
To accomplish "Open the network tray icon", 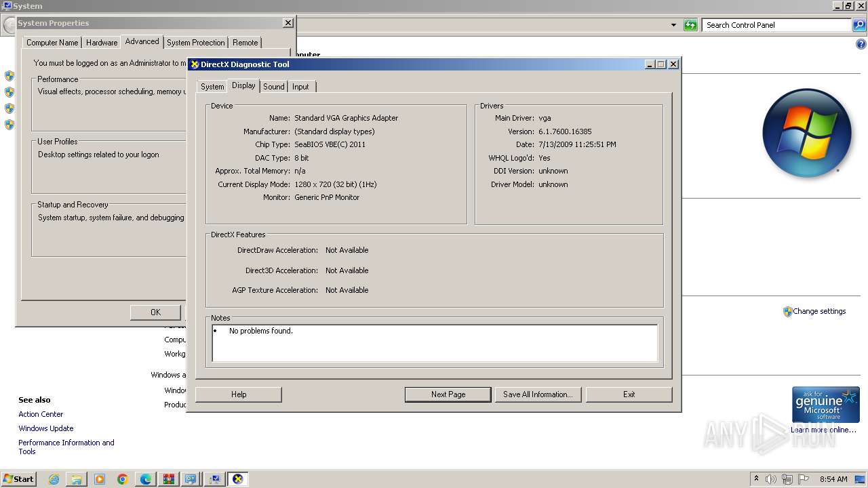I will (x=787, y=479).
